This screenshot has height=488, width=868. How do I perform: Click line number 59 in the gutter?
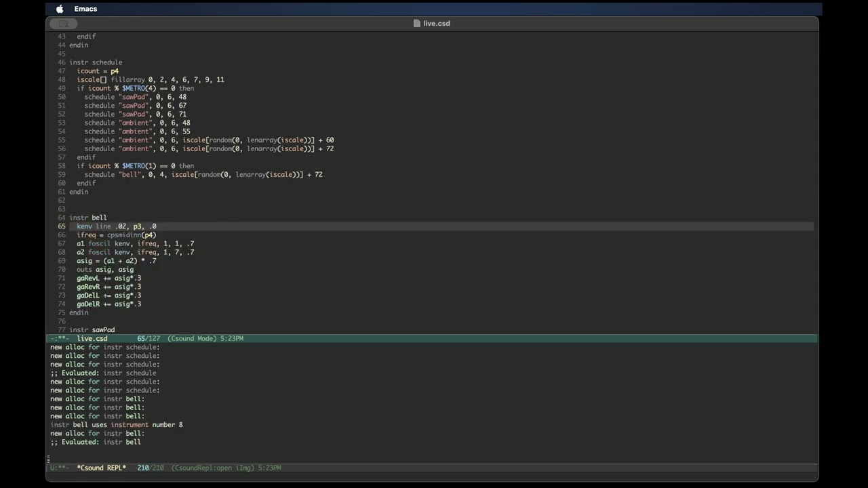tap(62, 174)
